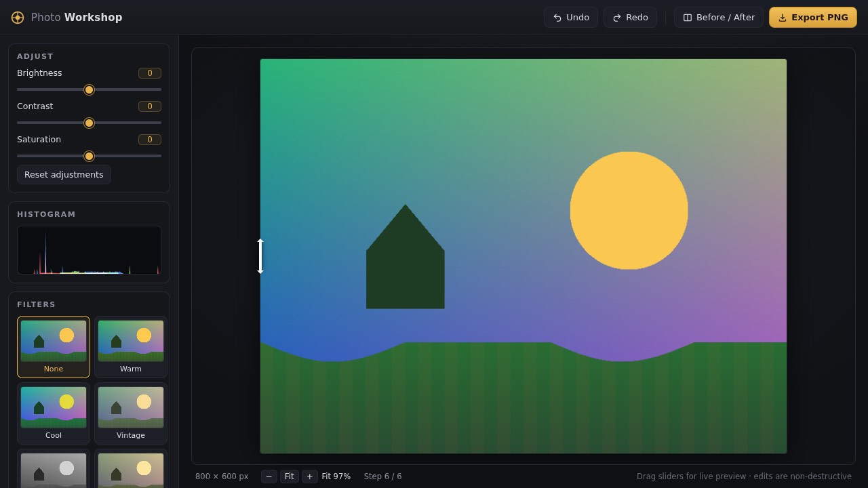Click the HISTOGRAM section heading
Image resolution: width=868 pixels, height=488 pixels.
(x=46, y=214)
